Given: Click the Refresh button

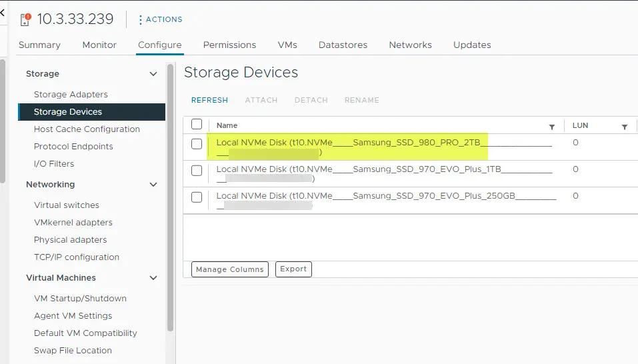Looking at the screenshot, I should pos(209,100).
